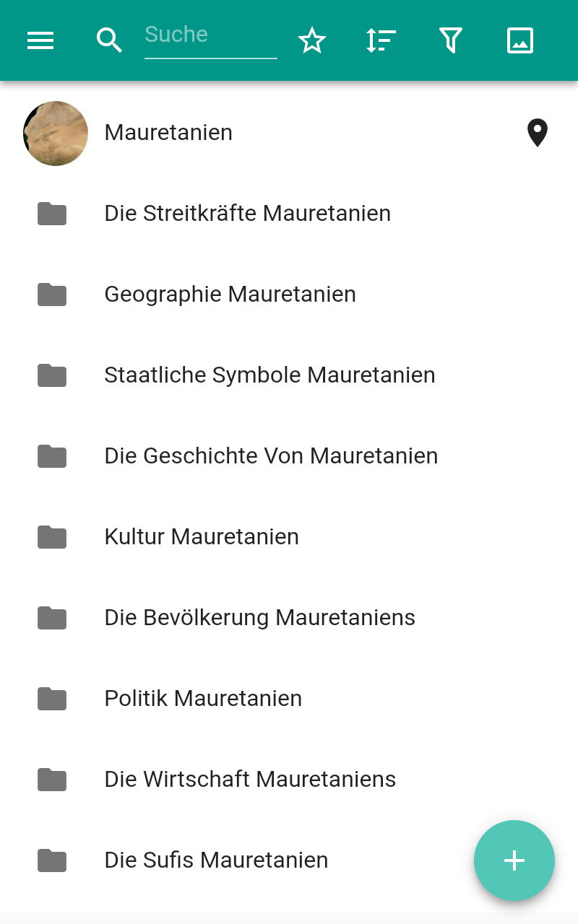
Task: Click the floating add button
Action: tap(514, 860)
